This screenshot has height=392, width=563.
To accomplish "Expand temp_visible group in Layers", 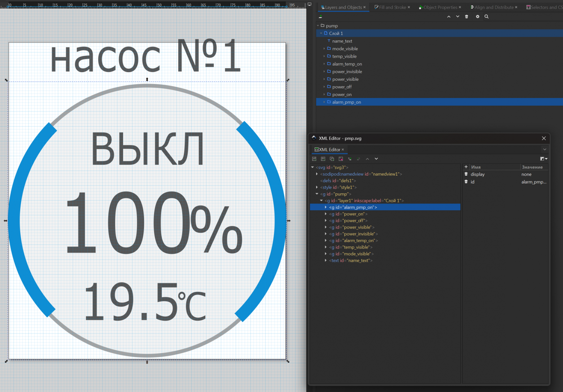I will pyautogui.click(x=324, y=56).
